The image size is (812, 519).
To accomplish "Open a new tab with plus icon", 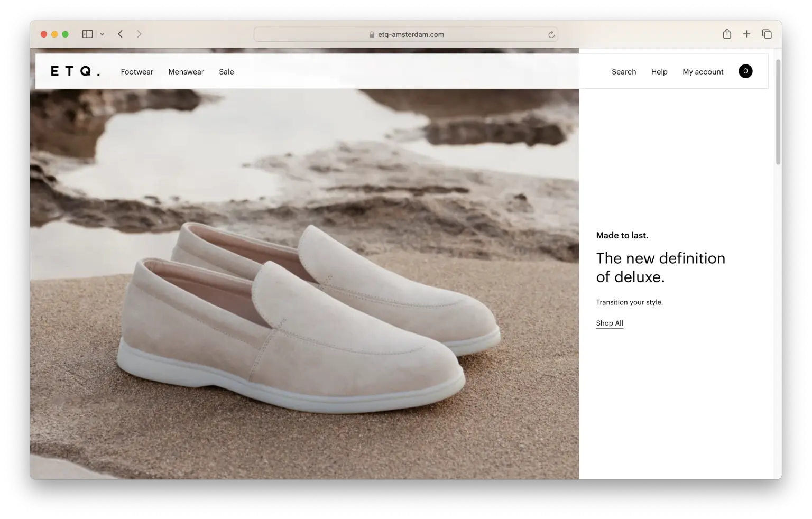I will coord(746,34).
